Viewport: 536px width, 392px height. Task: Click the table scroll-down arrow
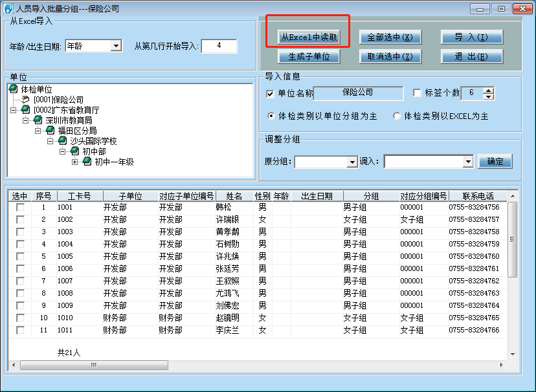(x=513, y=354)
